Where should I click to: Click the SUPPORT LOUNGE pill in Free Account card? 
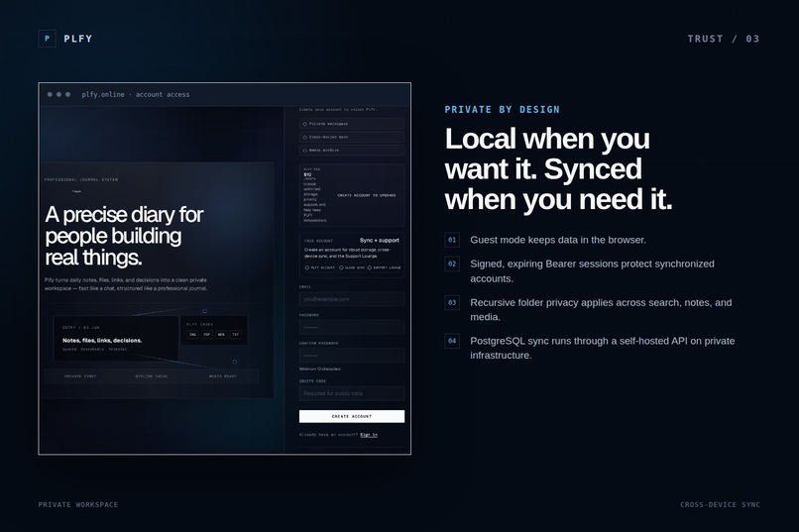pyautogui.click(x=385, y=267)
